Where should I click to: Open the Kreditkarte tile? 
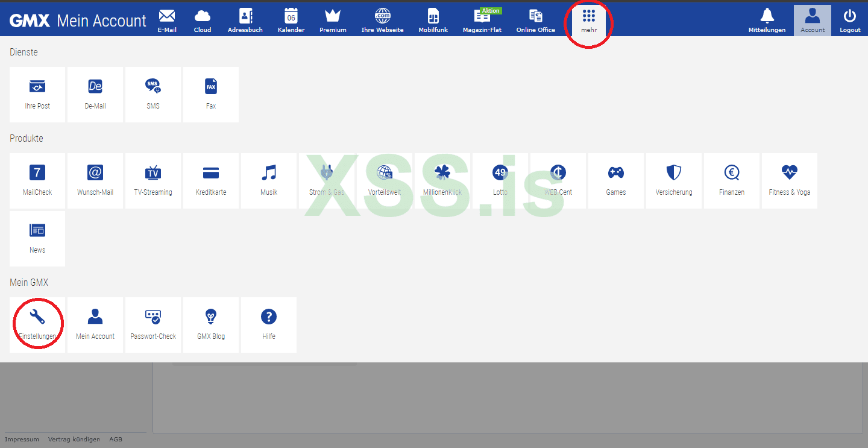click(x=211, y=181)
